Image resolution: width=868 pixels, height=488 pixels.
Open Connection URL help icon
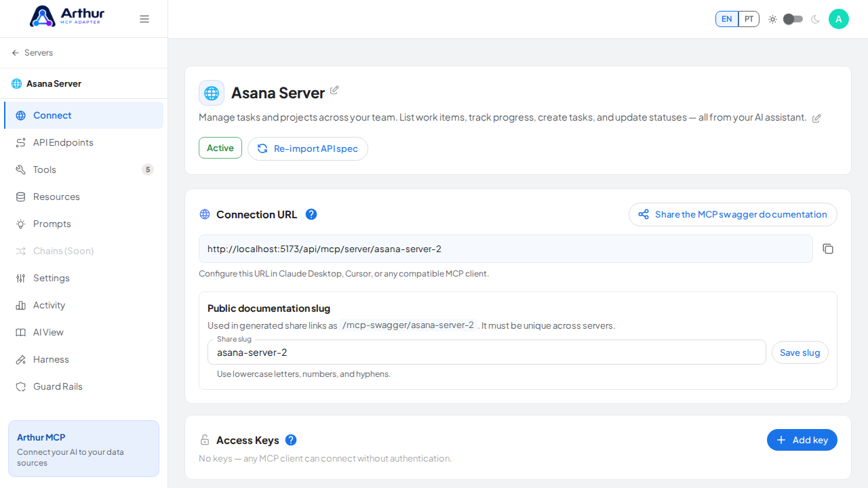311,214
